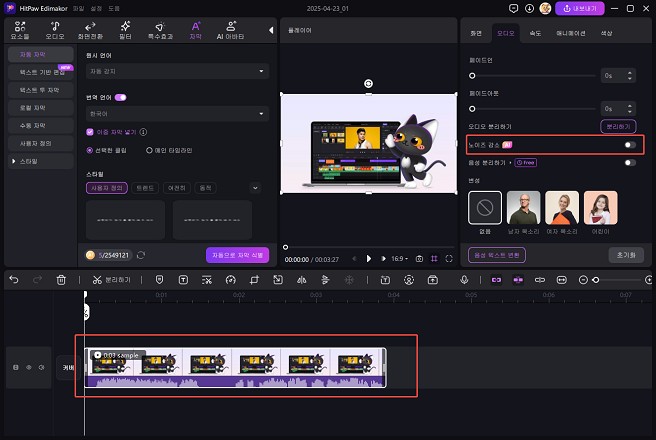This screenshot has width=656, height=440.
Task: Switch to the Subtitles (자막) tab
Action: pyautogui.click(x=195, y=30)
